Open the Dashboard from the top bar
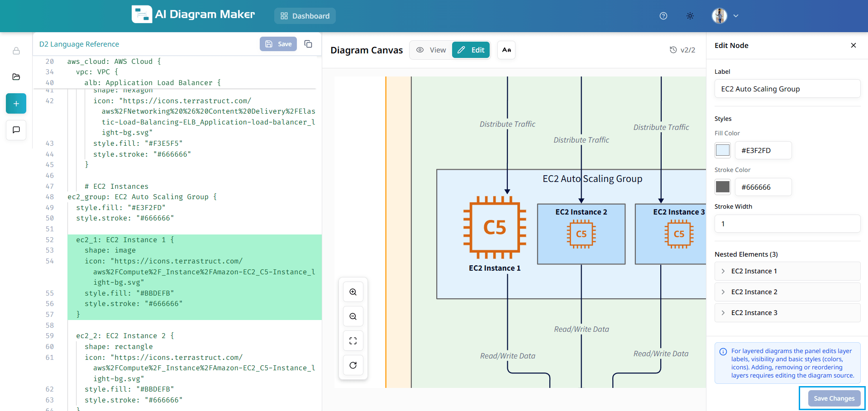This screenshot has width=868, height=411. pyautogui.click(x=305, y=16)
